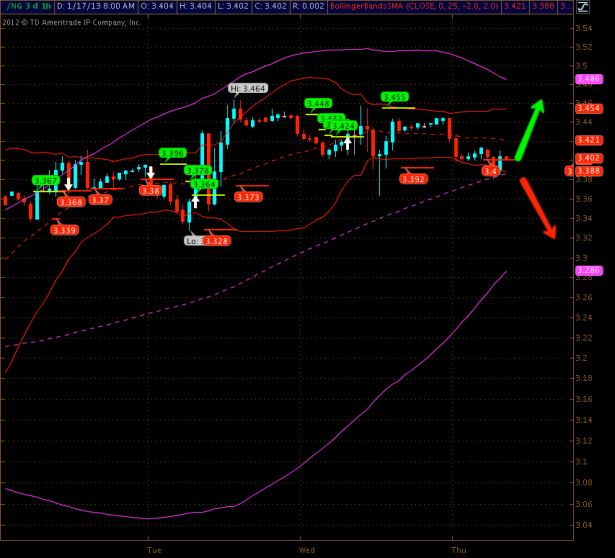Screen dimensions: 615x558
Task: Select the Lo: 3.328 price bubble
Action: pyautogui.click(x=207, y=240)
